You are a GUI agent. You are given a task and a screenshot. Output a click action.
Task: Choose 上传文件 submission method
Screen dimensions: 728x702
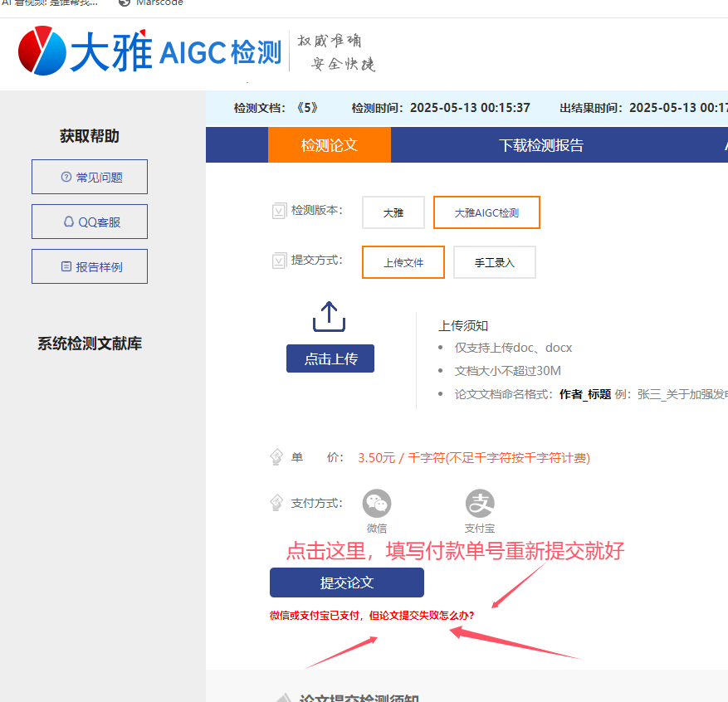pyautogui.click(x=403, y=262)
